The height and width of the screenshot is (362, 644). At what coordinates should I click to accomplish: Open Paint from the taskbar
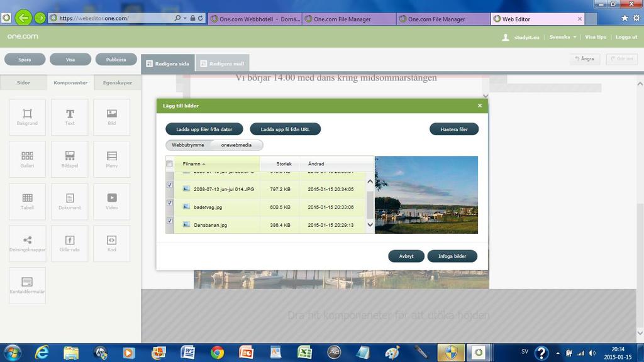[x=392, y=353]
